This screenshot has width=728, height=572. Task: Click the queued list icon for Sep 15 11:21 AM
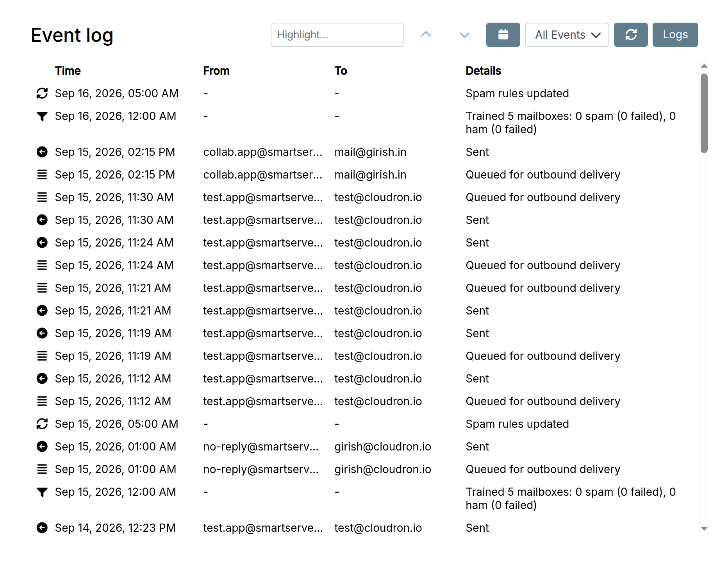coord(42,288)
